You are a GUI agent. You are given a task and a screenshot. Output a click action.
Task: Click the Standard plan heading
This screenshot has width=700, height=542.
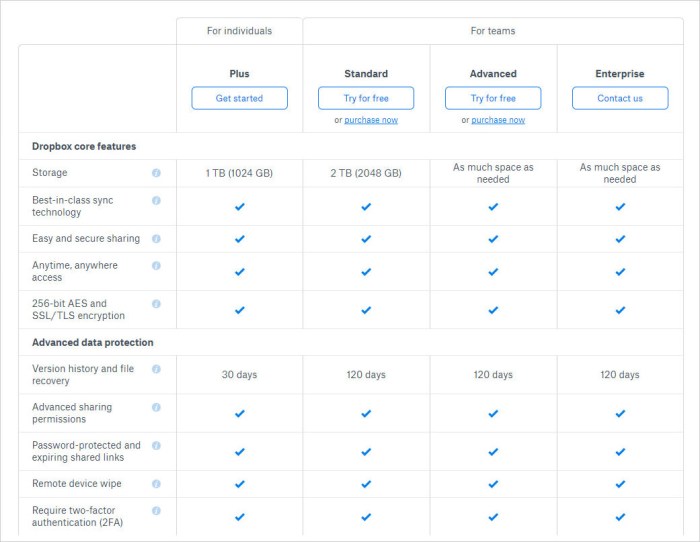tap(366, 74)
